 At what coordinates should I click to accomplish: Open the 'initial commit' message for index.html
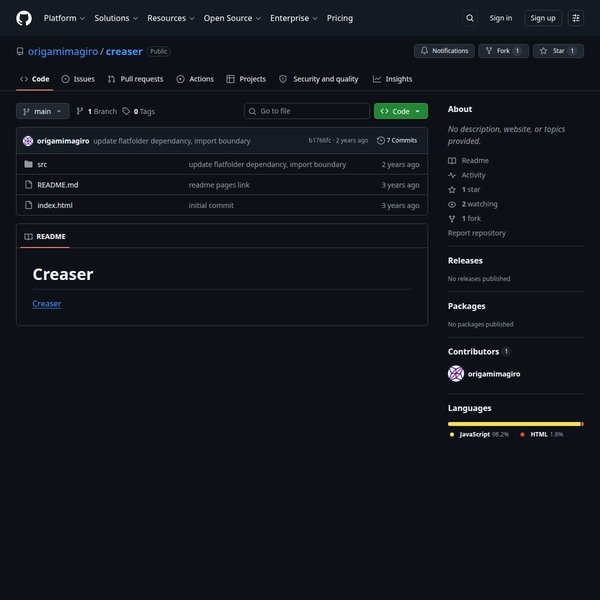pyautogui.click(x=211, y=205)
